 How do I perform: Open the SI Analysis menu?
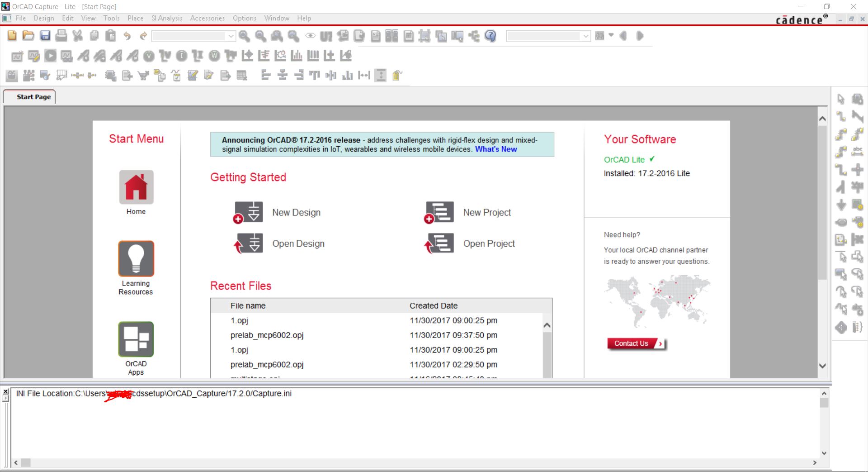click(x=167, y=18)
